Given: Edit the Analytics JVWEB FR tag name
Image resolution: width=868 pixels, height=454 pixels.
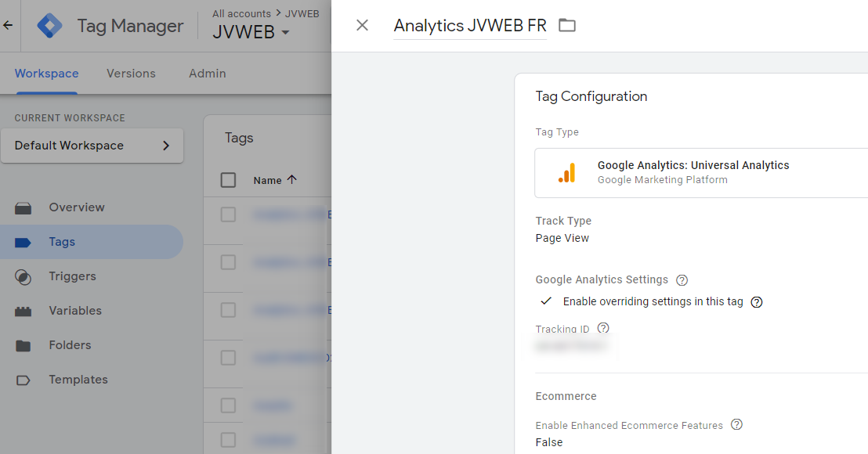Looking at the screenshot, I should (x=470, y=26).
